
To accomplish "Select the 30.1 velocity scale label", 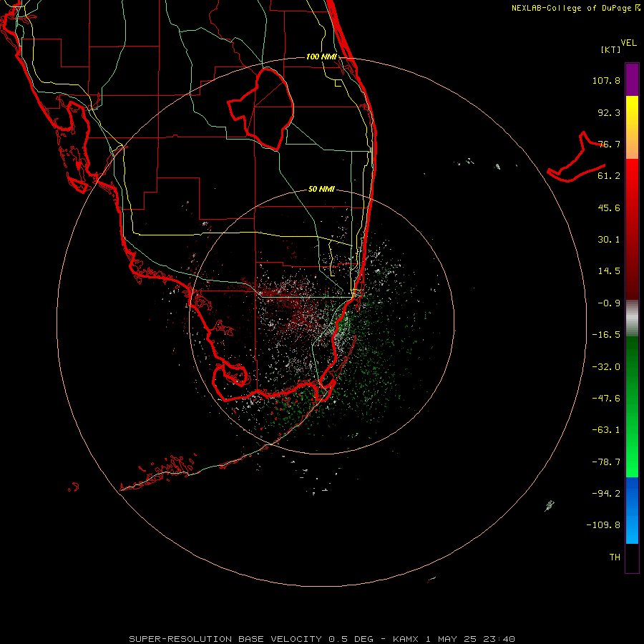I will 609,240.
